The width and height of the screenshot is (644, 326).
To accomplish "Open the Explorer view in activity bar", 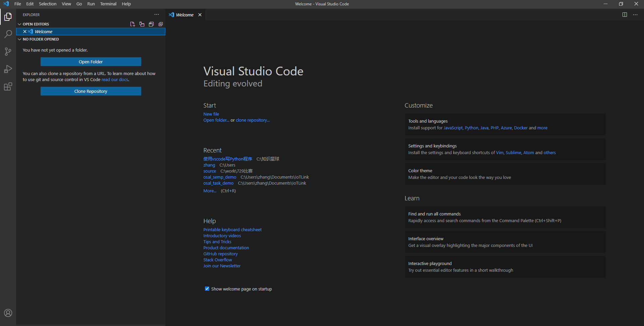I will click(8, 16).
